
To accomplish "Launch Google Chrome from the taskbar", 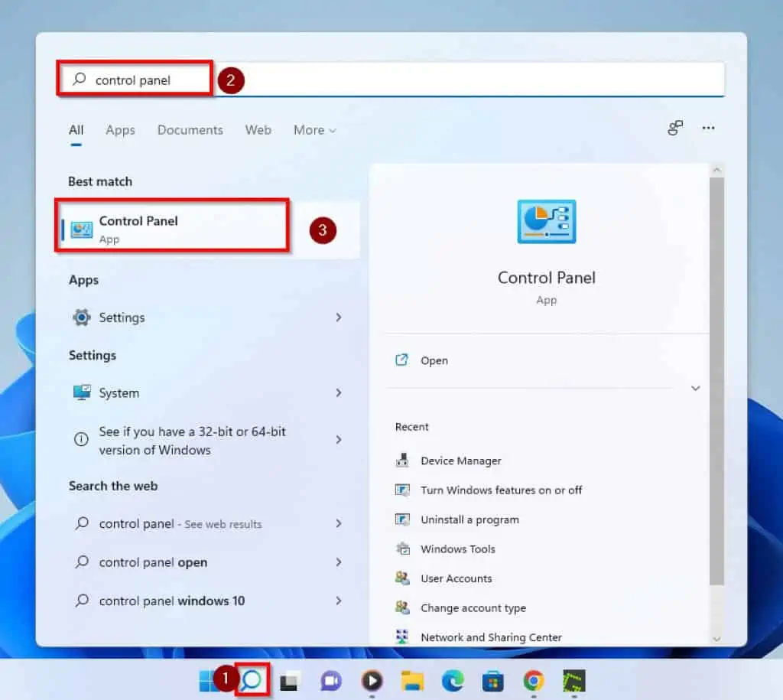I will pyautogui.click(x=532, y=681).
